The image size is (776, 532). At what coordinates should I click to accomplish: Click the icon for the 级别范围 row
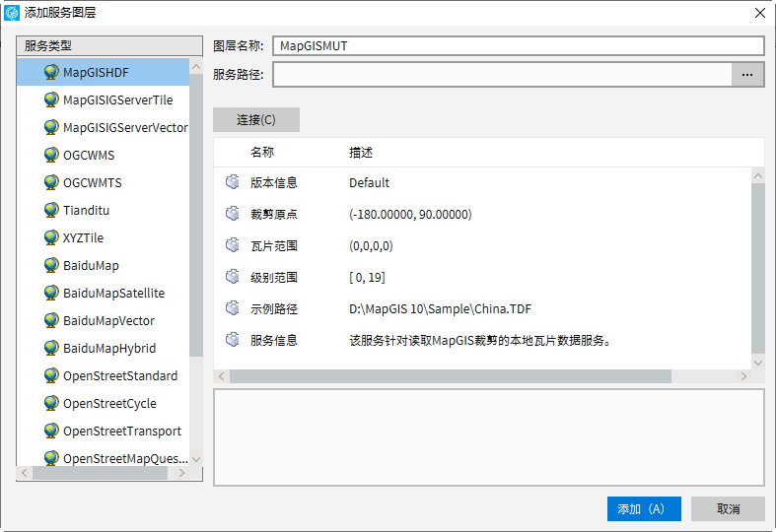point(233,278)
